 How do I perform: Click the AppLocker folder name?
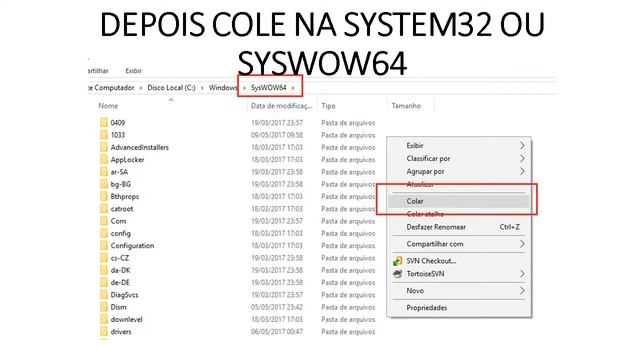click(x=127, y=160)
